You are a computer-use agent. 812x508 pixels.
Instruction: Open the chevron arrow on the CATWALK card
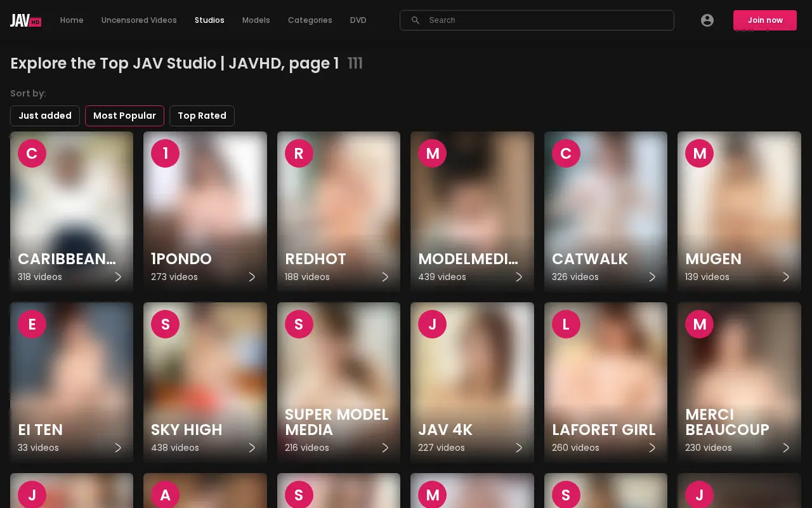652,277
